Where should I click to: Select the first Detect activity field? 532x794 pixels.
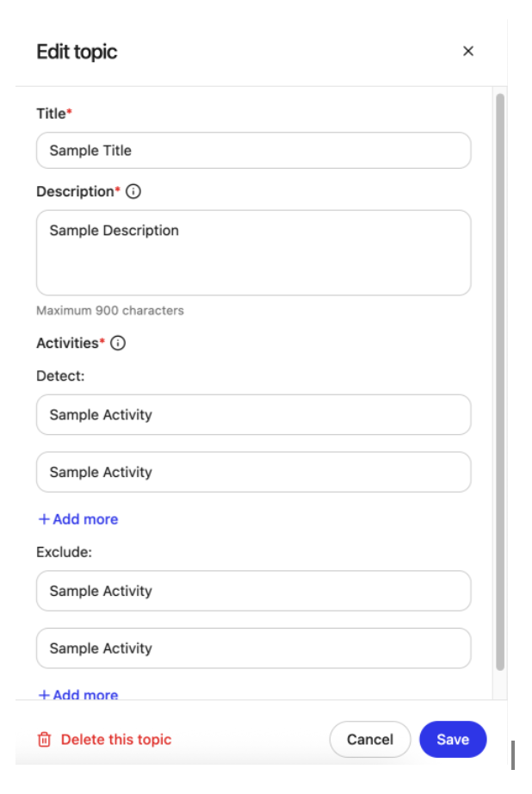point(253,414)
